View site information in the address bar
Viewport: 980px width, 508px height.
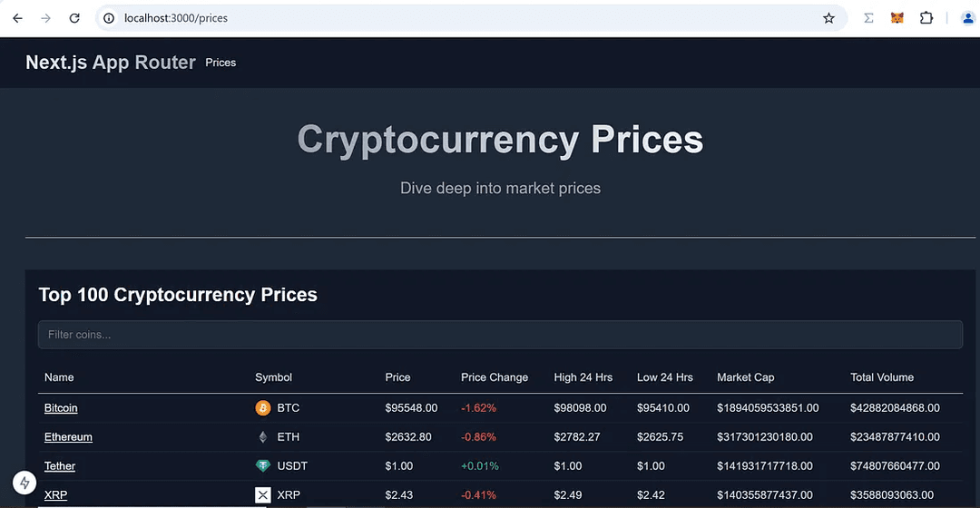(109, 18)
